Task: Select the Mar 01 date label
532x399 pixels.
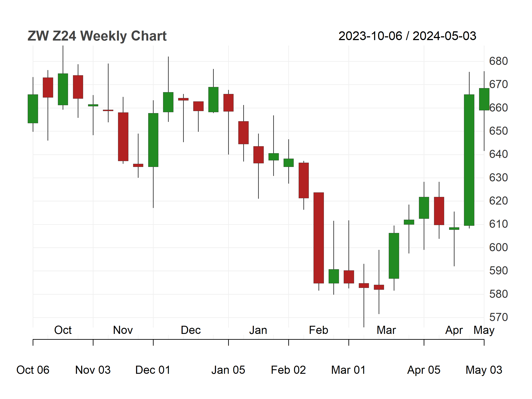Action: point(348,370)
